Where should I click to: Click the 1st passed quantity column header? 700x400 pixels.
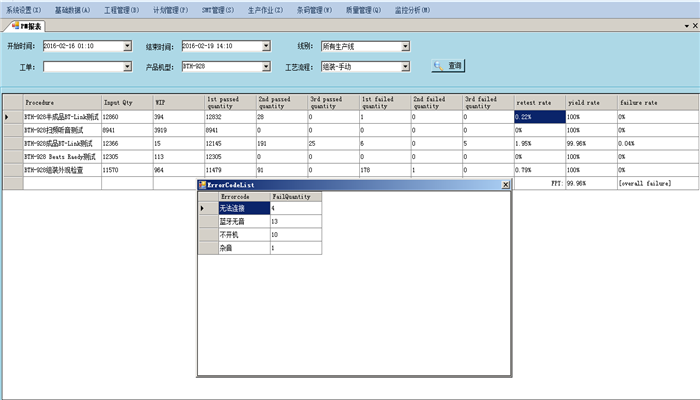(x=230, y=102)
